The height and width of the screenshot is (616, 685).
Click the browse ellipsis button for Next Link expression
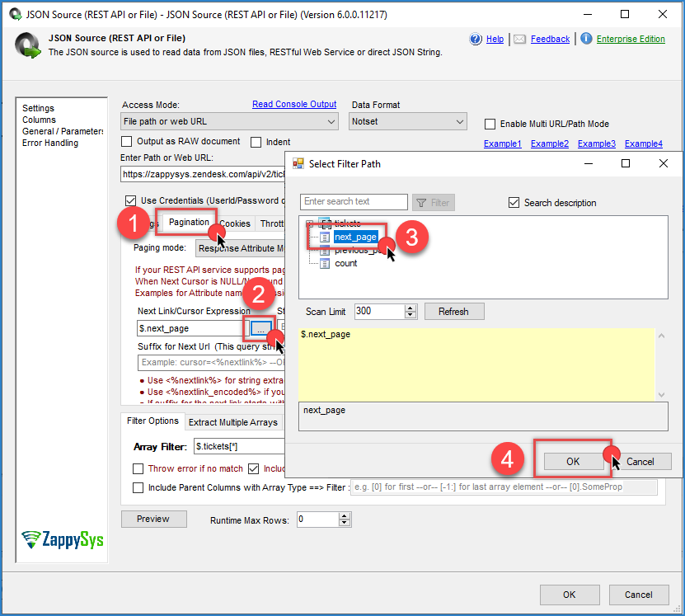[260, 328]
